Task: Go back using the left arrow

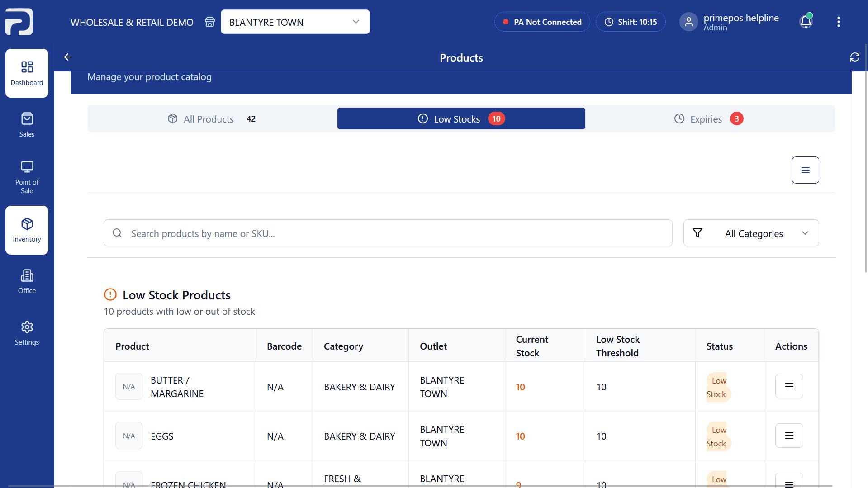Action: click(x=68, y=57)
